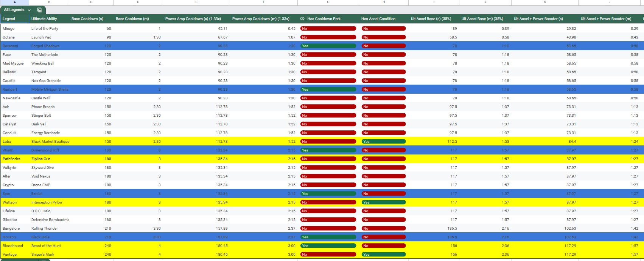This screenshot has width=644, height=261.
Task: Select column L letter header
Action: [609, 2]
